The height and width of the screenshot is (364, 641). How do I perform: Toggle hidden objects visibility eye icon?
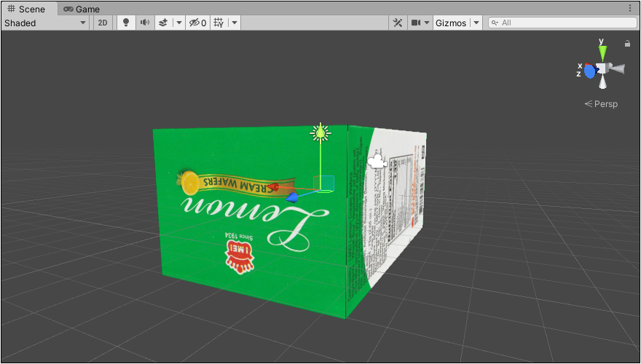pyautogui.click(x=197, y=23)
